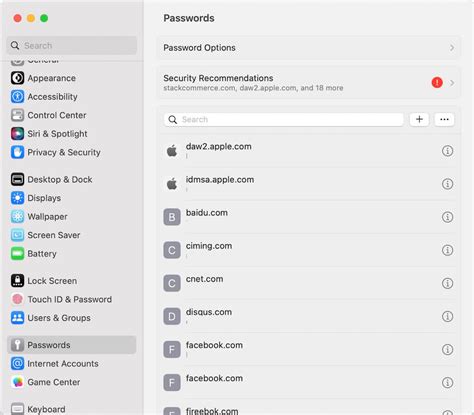Image resolution: width=474 pixels, height=415 pixels.
Task: Click the Game Center icon
Action: [17, 382]
